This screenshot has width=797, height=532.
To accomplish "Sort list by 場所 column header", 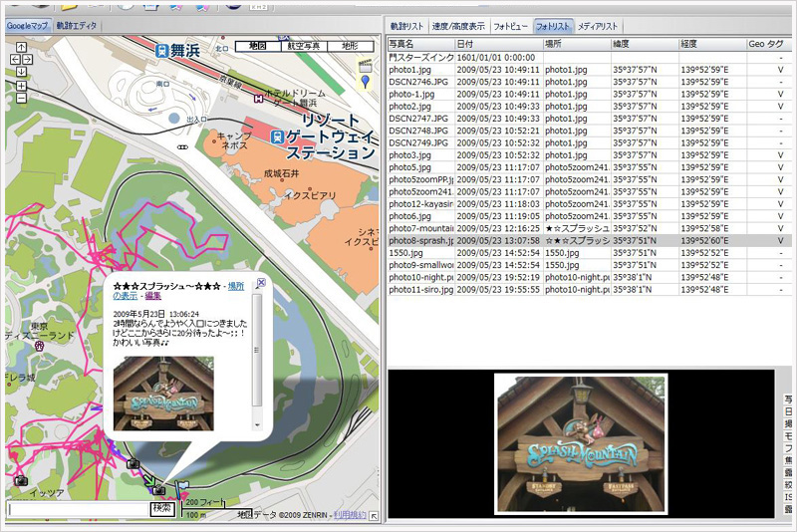I will tap(577, 44).
